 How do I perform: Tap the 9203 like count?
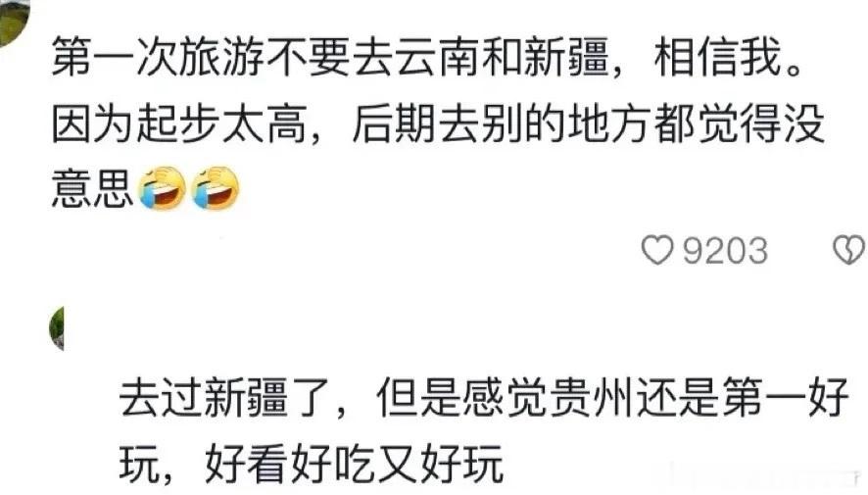coord(725,251)
